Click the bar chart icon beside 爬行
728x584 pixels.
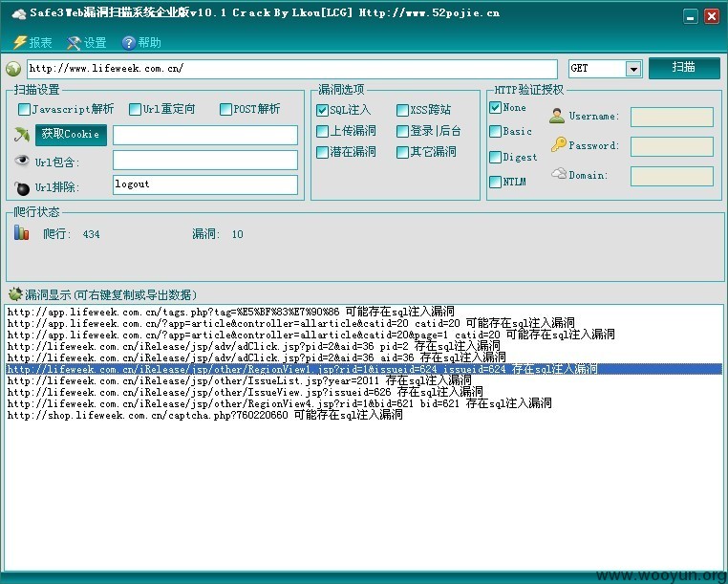click(x=21, y=232)
